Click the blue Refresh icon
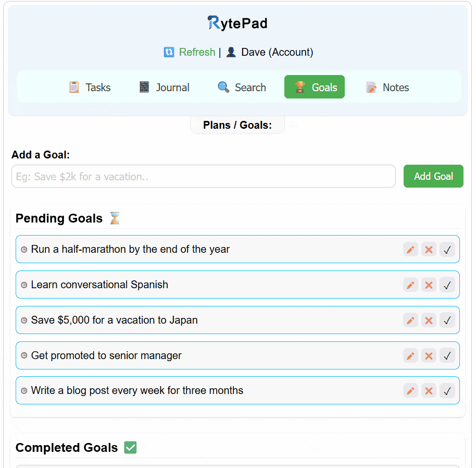 169,52
